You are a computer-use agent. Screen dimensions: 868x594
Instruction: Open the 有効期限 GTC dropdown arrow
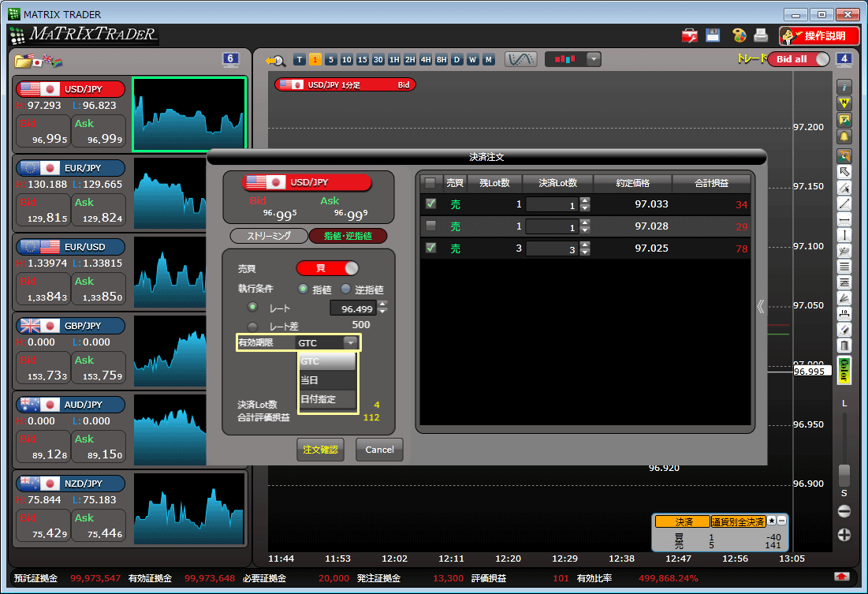350,342
